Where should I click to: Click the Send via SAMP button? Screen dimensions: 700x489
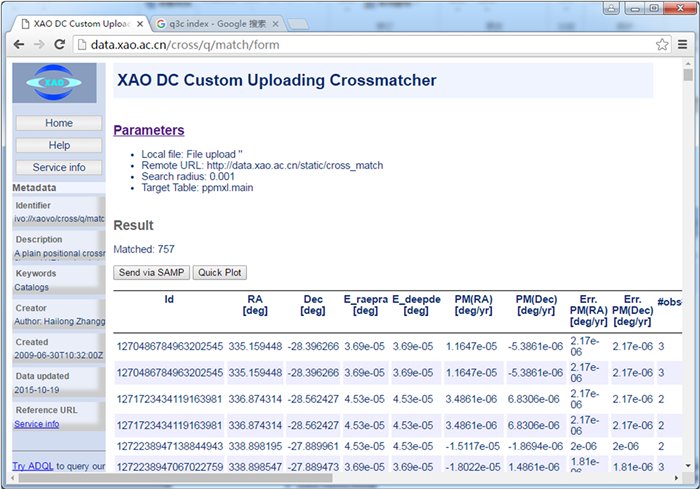pos(151,273)
